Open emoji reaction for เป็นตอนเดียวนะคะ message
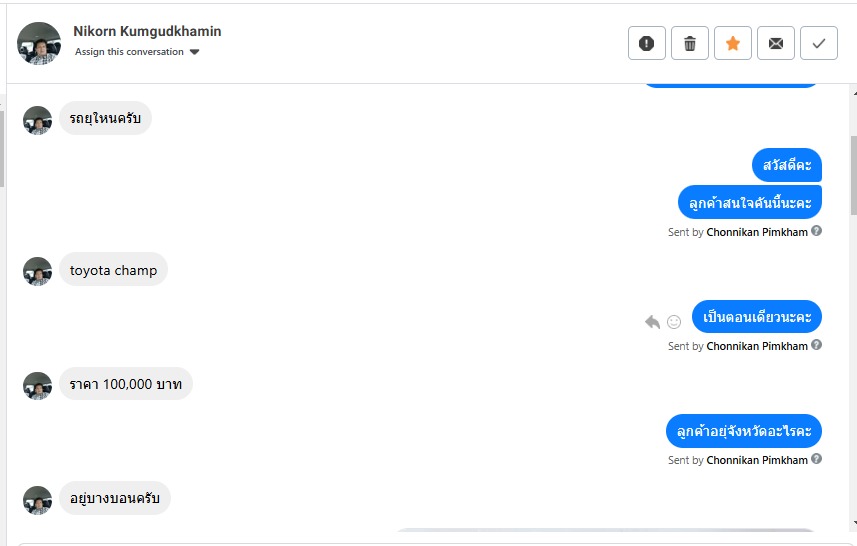This screenshot has width=857, height=546. tap(674, 321)
